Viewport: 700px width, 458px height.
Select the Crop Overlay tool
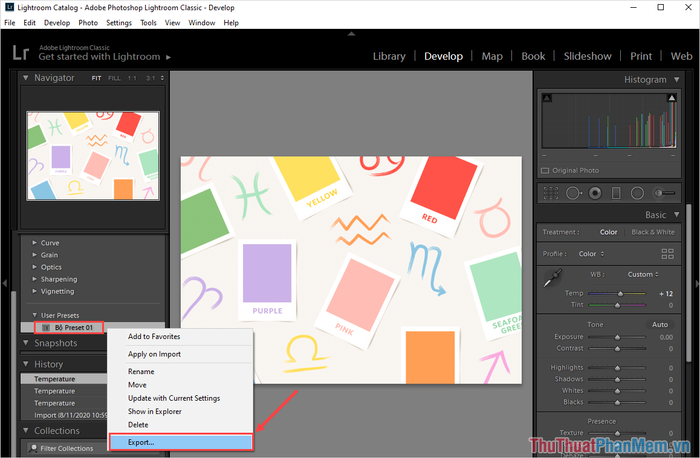549,192
